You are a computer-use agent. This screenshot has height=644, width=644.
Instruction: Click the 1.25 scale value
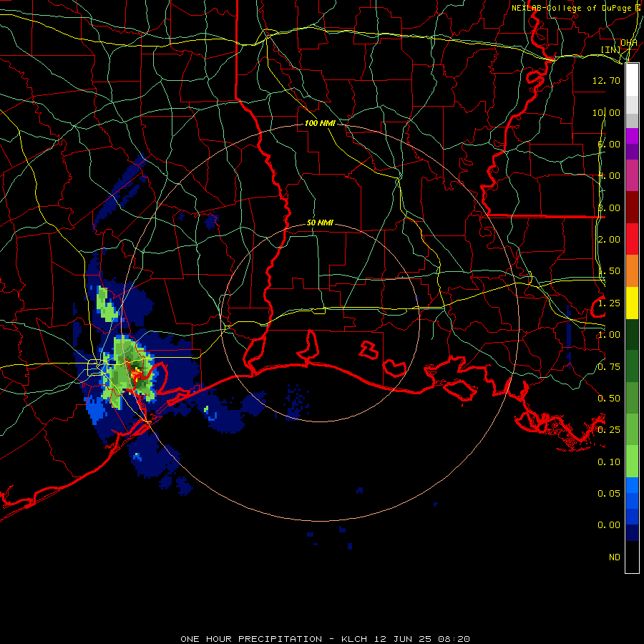click(x=609, y=303)
